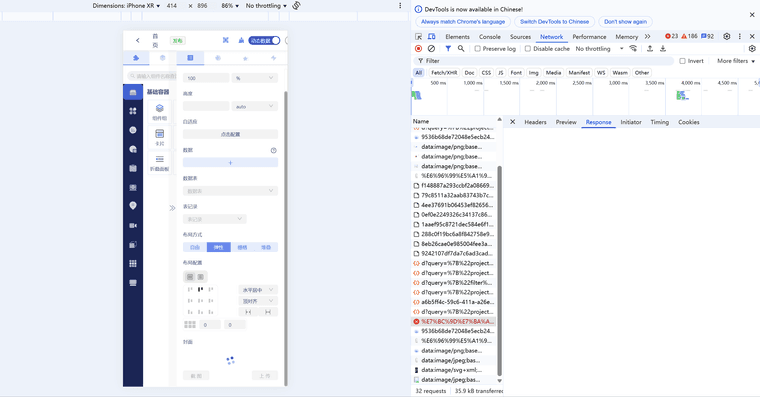Image resolution: width=760 pixels, height=397 pixels.
Task: Enable Preserve log checkbox
Action: (x=477, y=48)
